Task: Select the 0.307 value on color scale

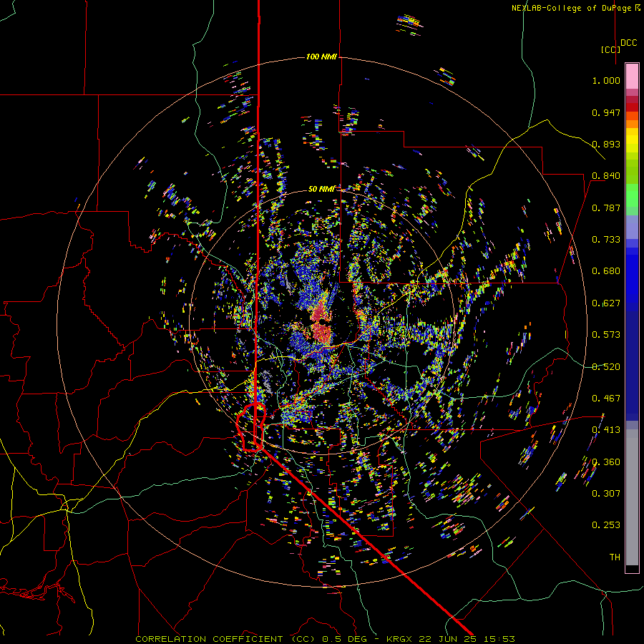Action: (606, 494)
